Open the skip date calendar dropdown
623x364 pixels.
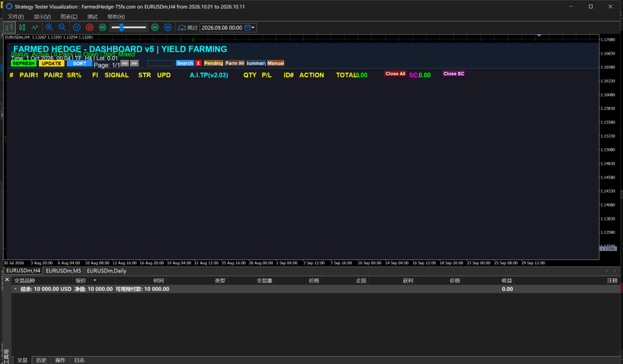coord(250,28)
